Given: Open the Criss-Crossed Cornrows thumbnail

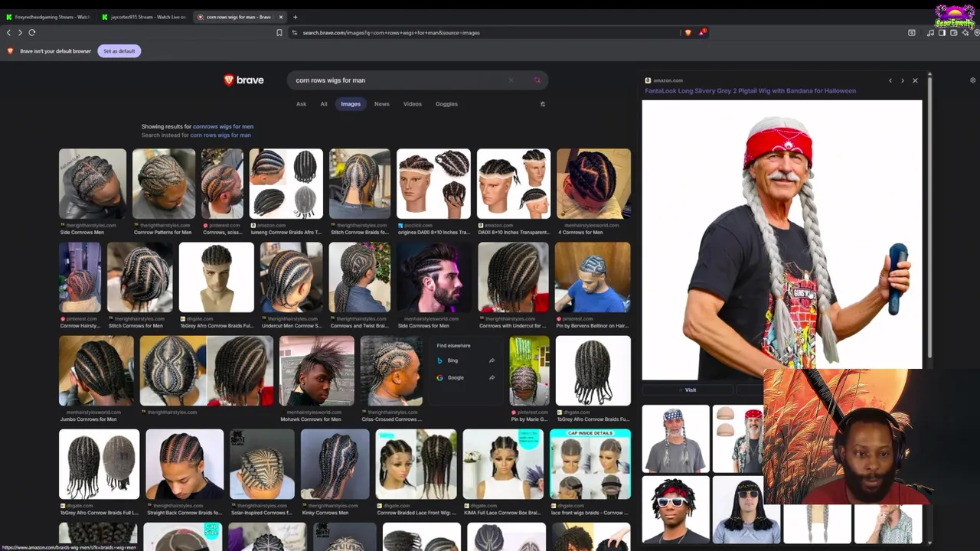Looking at the screenshot, I should pyautogui.click(x=391, y=371).
